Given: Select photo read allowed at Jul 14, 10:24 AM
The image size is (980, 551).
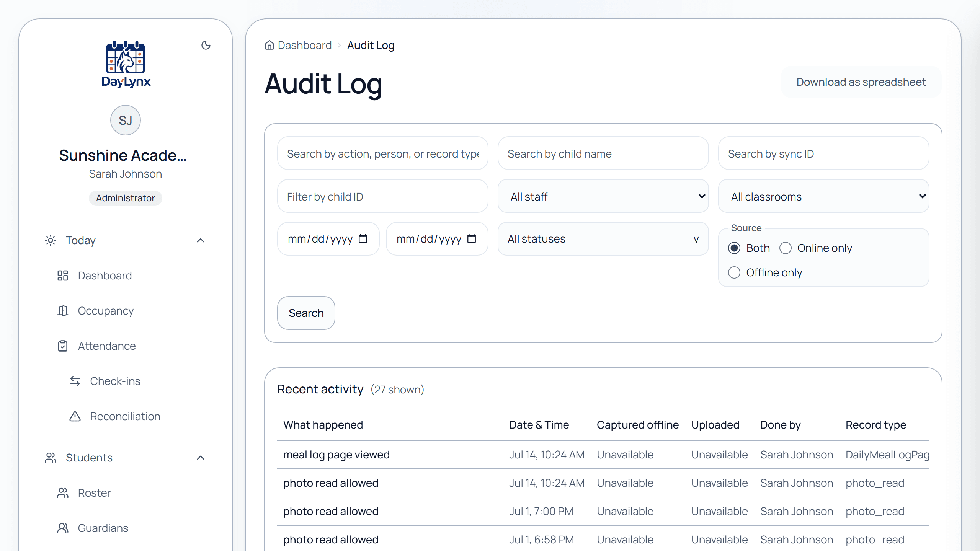Looking at the screenshot, I should click(603, 483).
